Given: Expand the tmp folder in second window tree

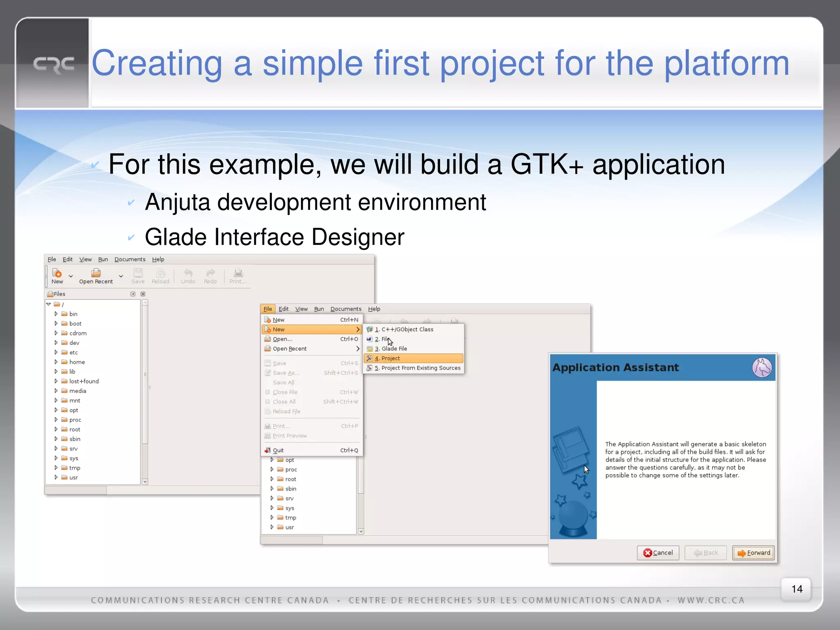Looking at the screenshot, I should click(x=272, y=518).
